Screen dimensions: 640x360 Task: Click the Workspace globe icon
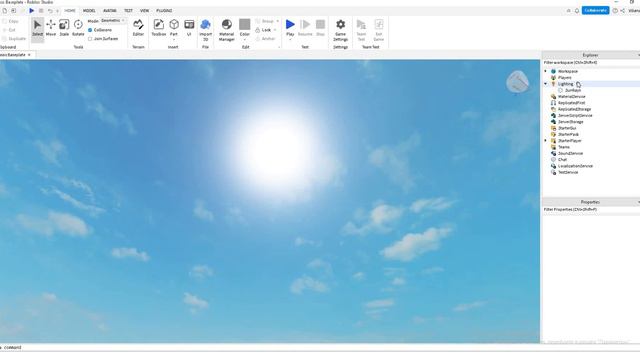pyautogui.click(x=553, y=71)
